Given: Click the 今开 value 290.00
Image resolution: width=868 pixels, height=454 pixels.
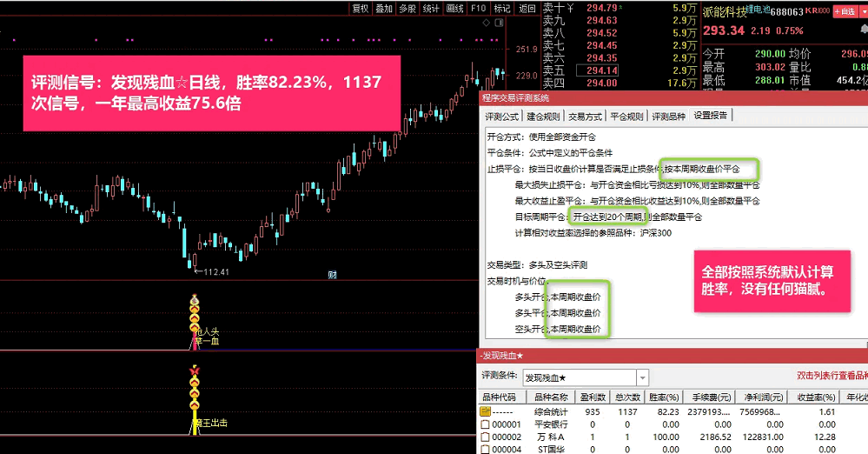Looking at the screenshot, I should [x=770, y=54].
